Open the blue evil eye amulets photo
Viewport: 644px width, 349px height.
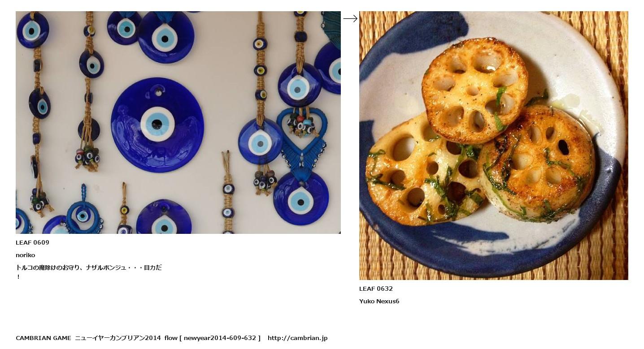click(178, 122)
